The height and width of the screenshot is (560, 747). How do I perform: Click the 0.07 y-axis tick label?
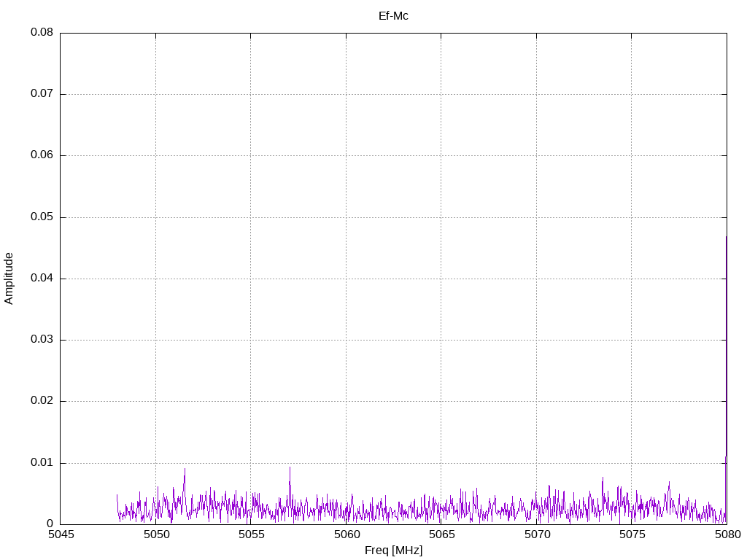click(42, 94)
